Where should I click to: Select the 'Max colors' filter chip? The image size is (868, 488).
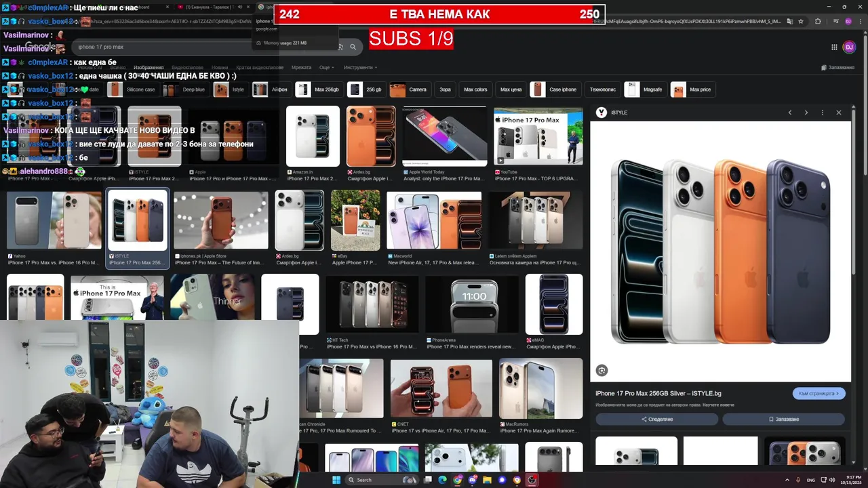[x=475, y=89]
